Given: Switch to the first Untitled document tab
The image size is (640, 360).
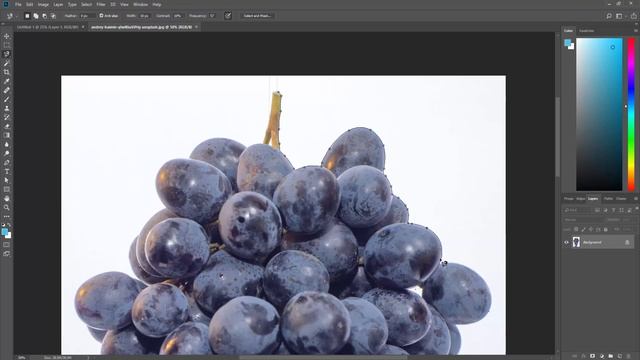Looking at the screenshot, I should click(47, 27).
